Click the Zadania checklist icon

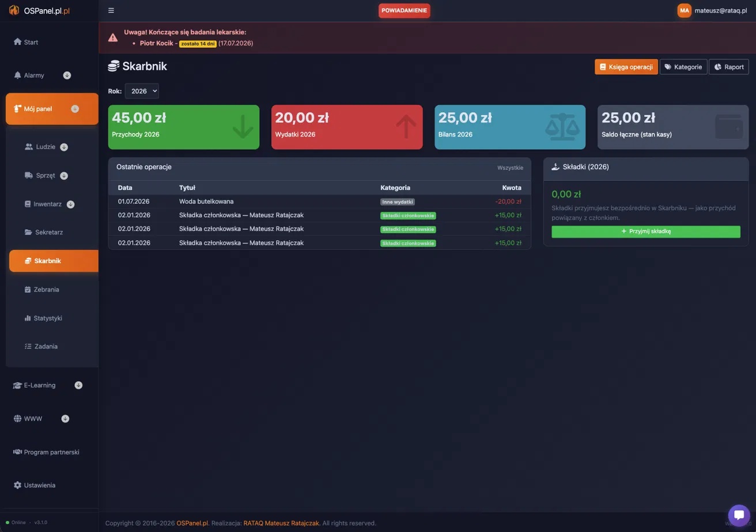(28, 347)
